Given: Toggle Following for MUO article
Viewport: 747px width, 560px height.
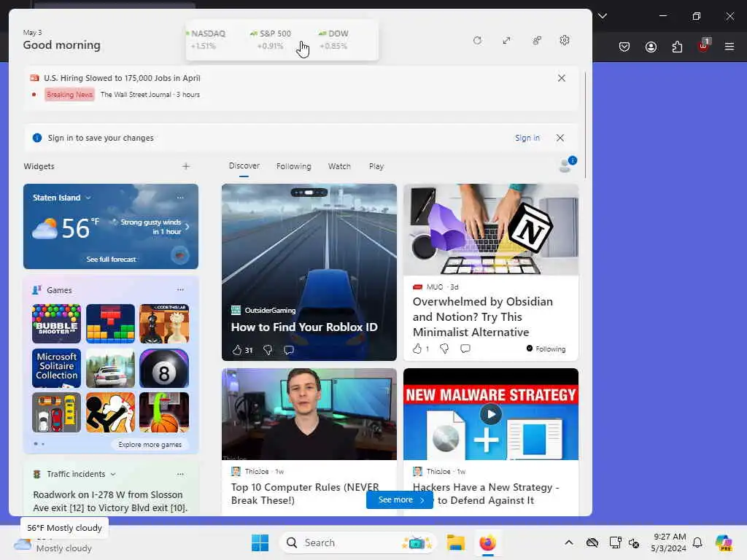Looking at the screenshot, I should (546, 349).
